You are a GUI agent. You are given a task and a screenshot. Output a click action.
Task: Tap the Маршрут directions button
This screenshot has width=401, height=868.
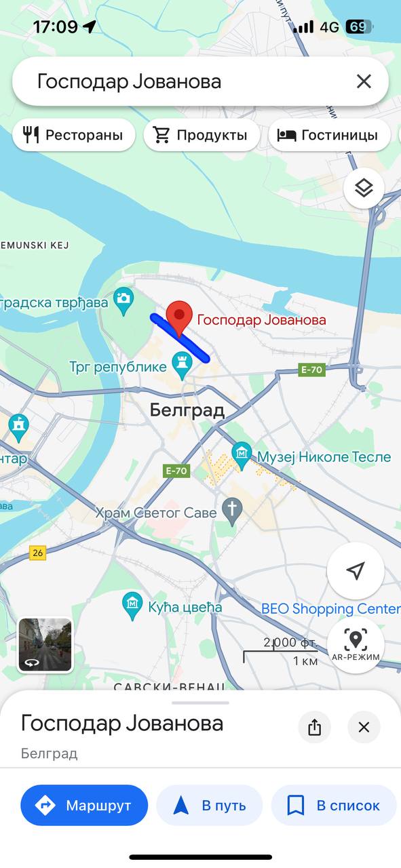pyautogui.click(x=84, y=806)
